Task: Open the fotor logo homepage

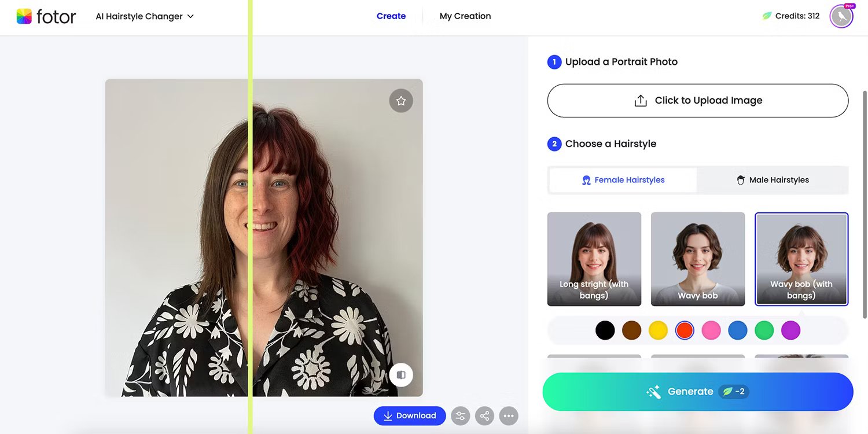Action: coord(46,16)
